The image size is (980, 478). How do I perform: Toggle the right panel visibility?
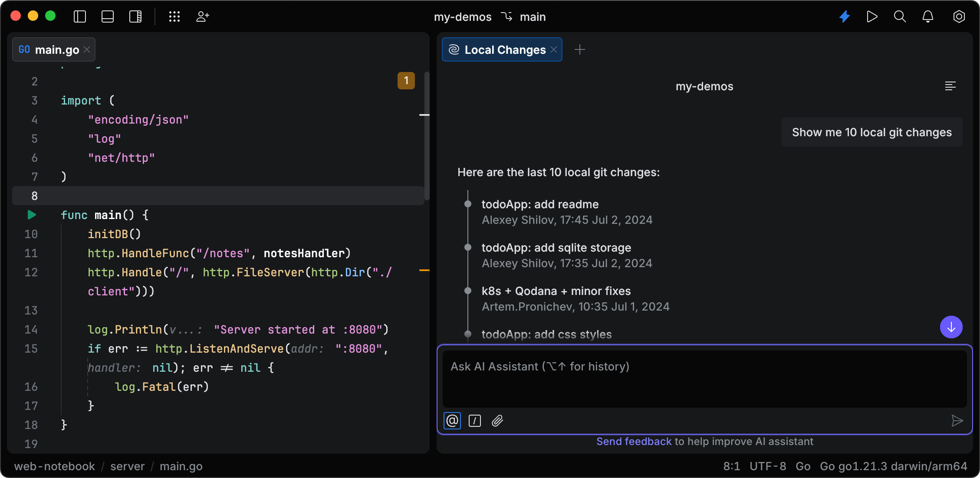click(x=135, y=16)
